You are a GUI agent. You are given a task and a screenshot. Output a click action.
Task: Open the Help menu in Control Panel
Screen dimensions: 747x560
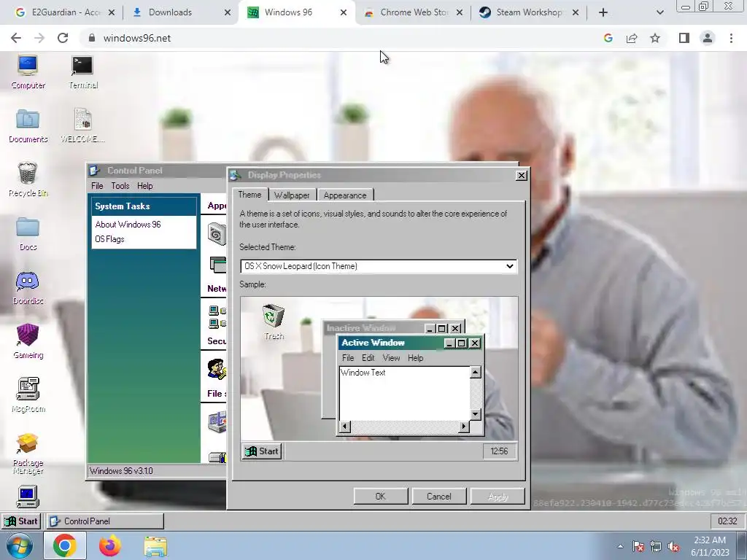[x=145, y=186]
